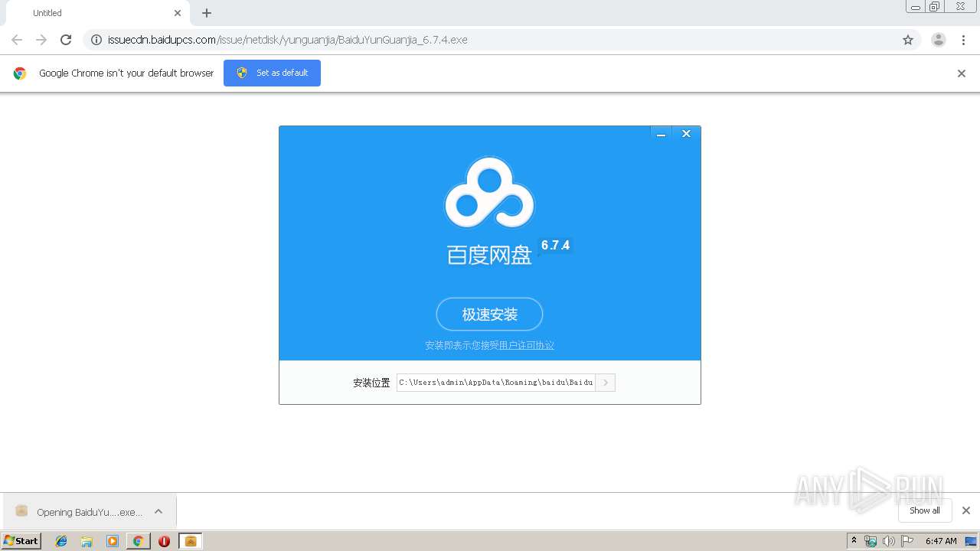
Task: Launch Internet Explorer from taskbar
Action: click(61, 541)
